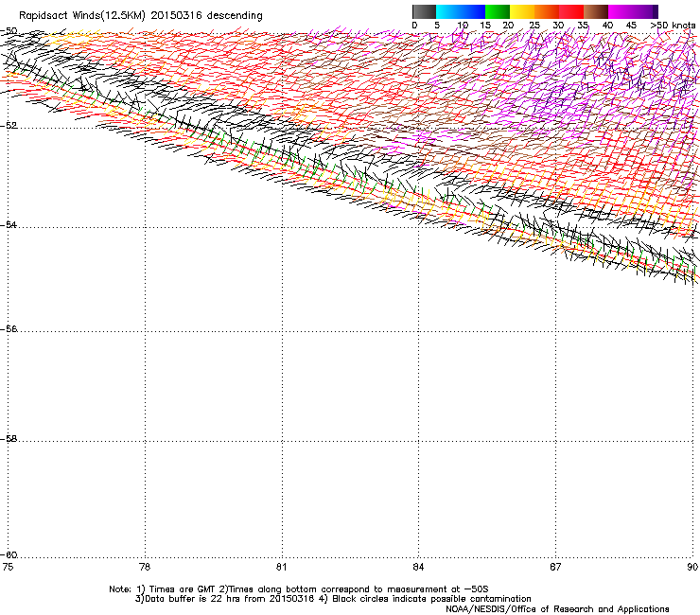Click the latitude label '-50'
700x615 pixels.
(9, 31)
